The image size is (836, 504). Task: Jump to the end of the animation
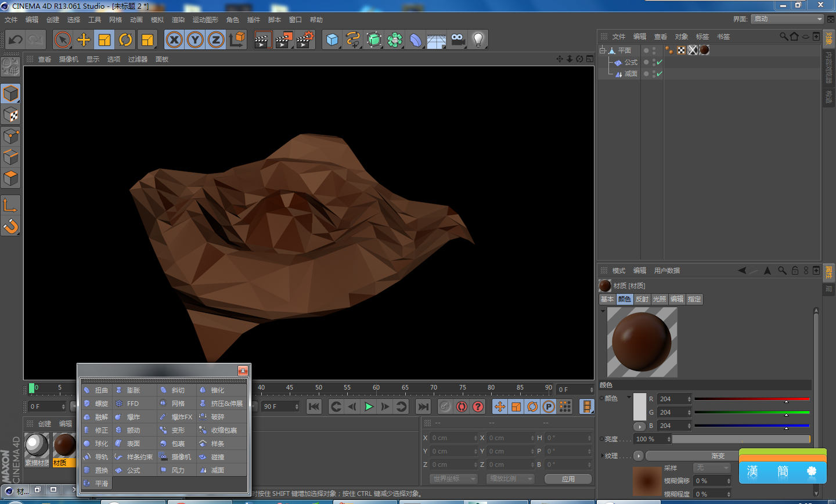tap(423, 406)
